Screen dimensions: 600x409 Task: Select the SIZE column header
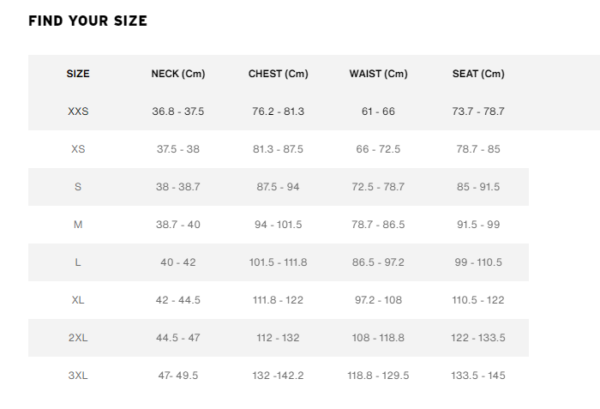click(78, 73)
